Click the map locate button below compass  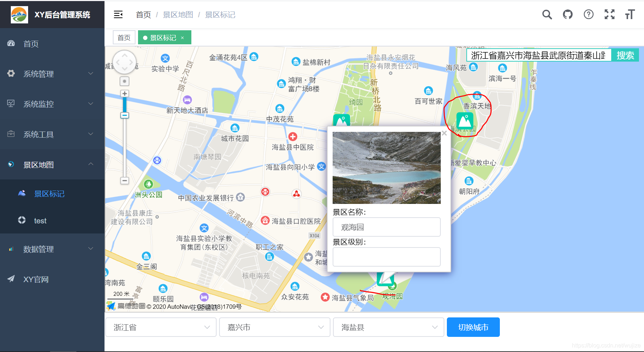124,81
